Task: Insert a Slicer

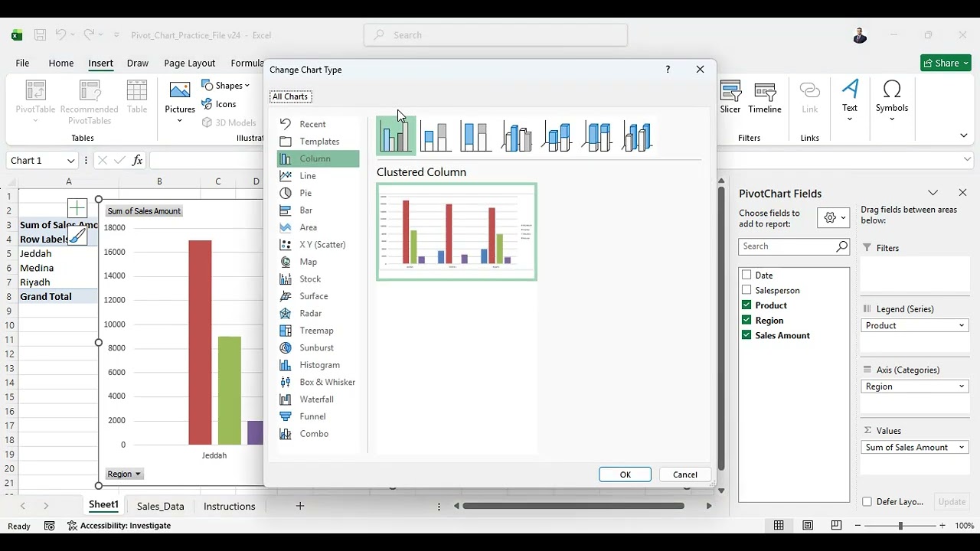Action: coord(730,98)
